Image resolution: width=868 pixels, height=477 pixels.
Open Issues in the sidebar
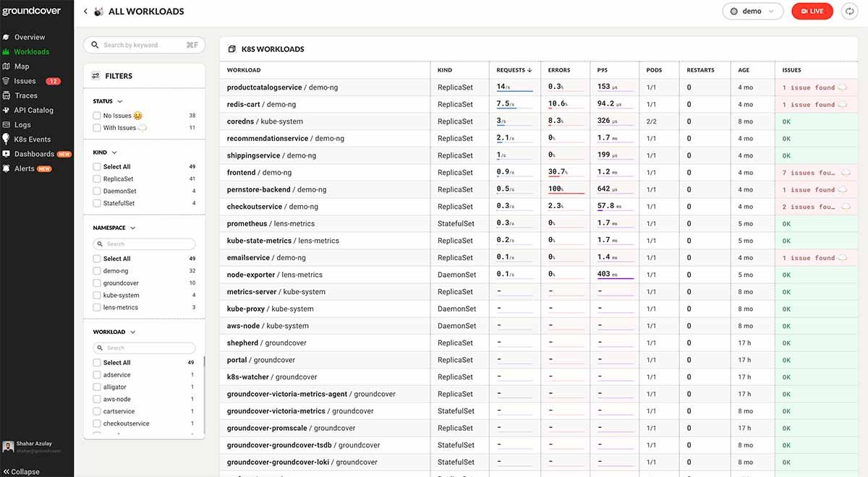pyautogui.click(x=25, y=81)
